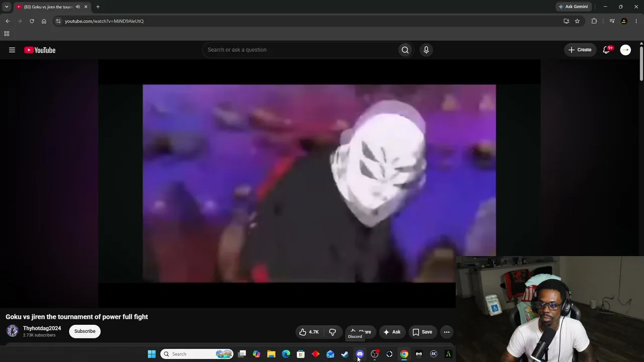Open the YouTube guide hamburger menu
Viewport: 644px width, 362px height.
[12, 50]
